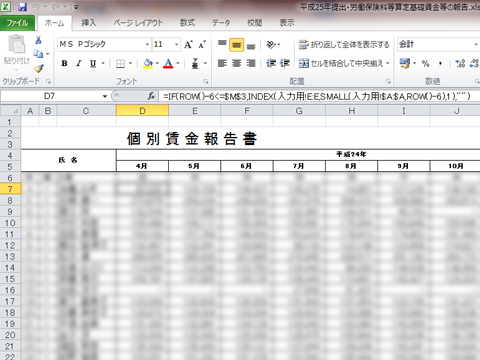Apply comma style format

pyautogui.click(x=440, y=63)
